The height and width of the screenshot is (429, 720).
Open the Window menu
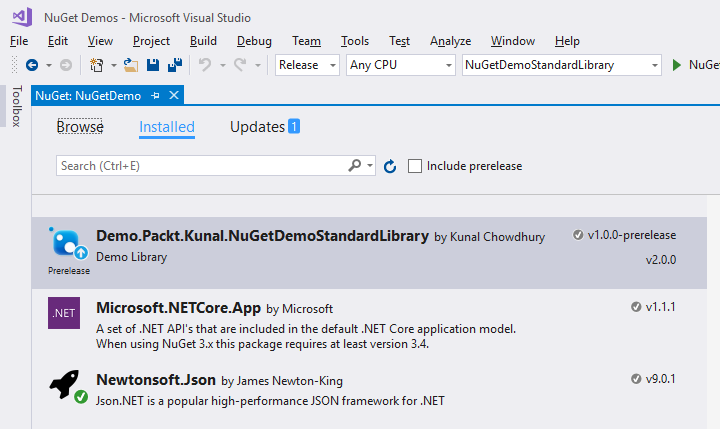pyautogui.click(x=512, y=41)
